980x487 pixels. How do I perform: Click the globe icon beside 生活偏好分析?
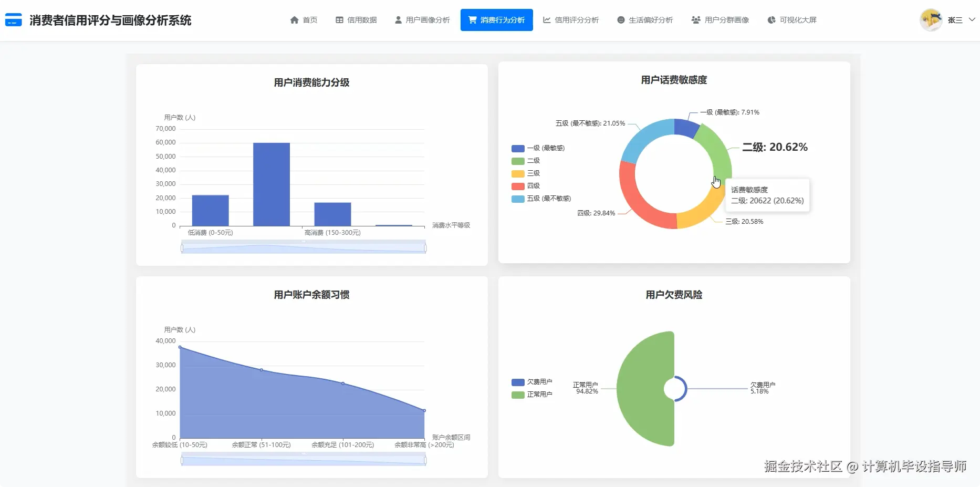tap(620, 19)
